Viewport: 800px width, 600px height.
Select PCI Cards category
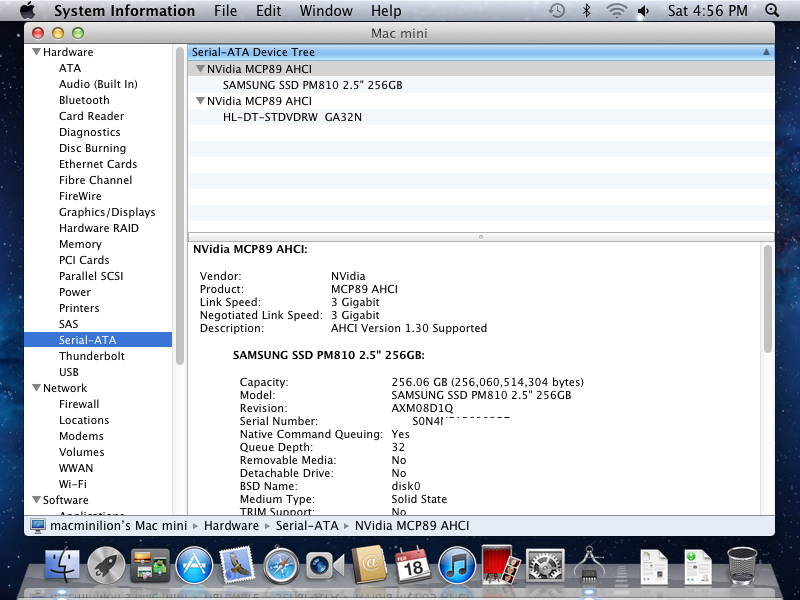pos(84,260)
